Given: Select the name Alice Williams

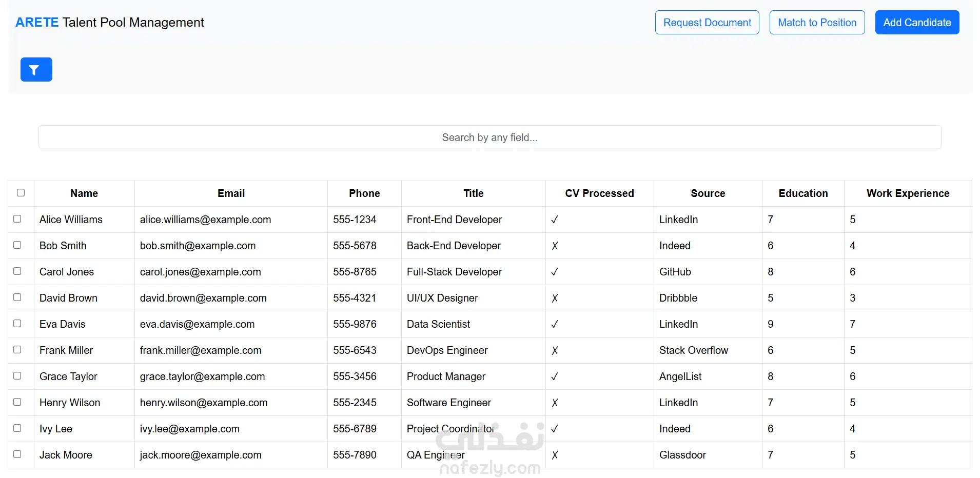Looking at the screenshot, I should pos(71,220).
